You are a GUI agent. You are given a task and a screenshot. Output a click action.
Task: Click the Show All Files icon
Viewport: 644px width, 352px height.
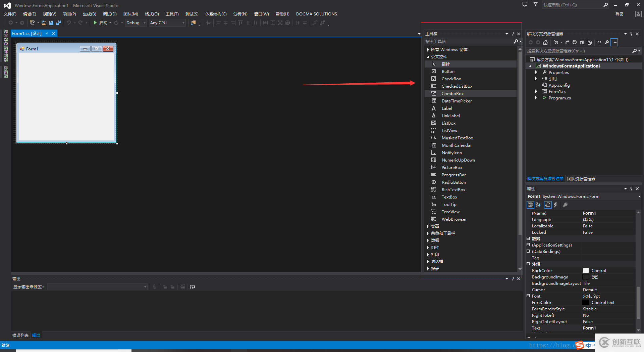(x=589, y=42)
